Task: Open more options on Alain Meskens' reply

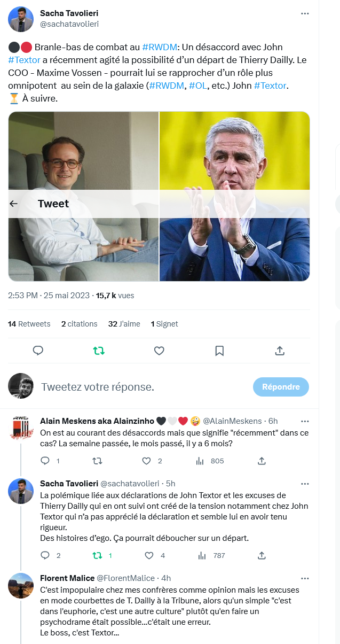Action: click(305, 421)
